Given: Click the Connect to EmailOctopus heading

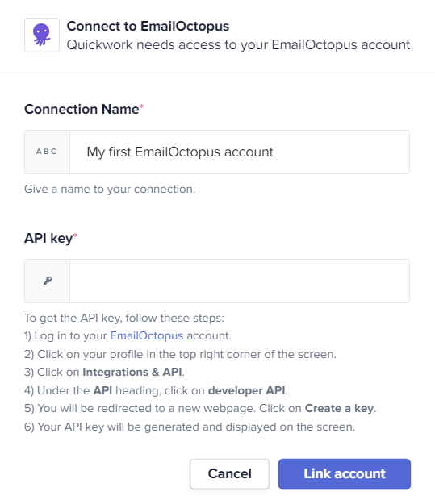Looking at the screenshot, I should [148, 27].
